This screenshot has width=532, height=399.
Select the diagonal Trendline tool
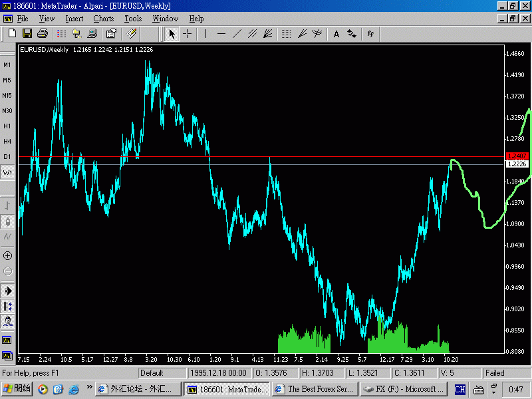point(237,34)
